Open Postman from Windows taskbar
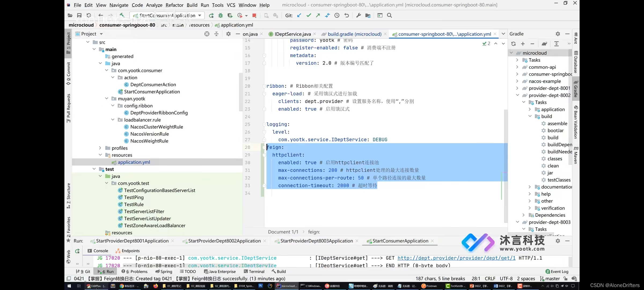644x290 pixels. 429,286
